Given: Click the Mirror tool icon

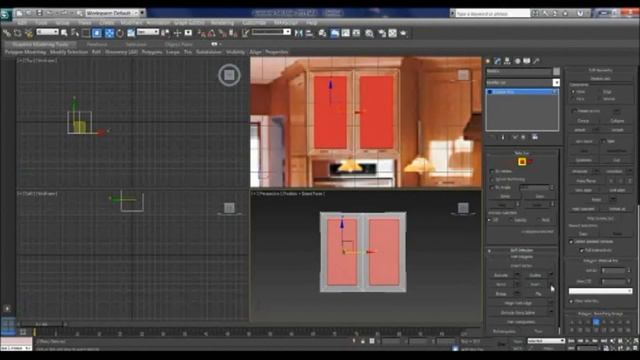Looking at the screenshot, I should (299, 33).
